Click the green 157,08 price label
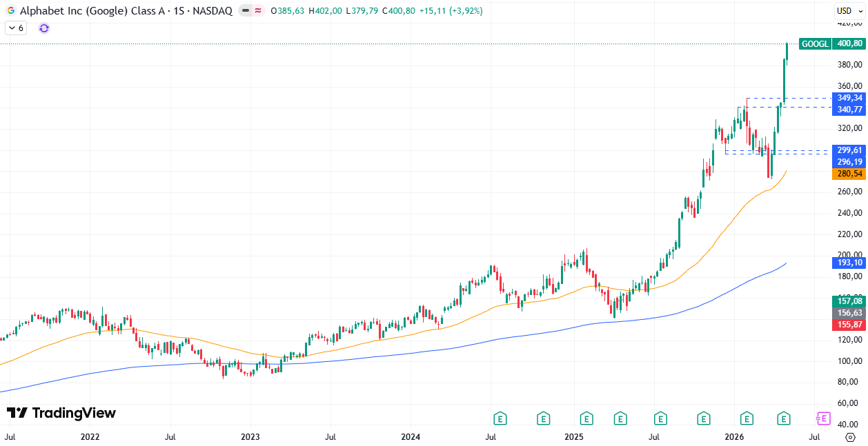Screen dimensions: 868x446 click(x=849, y=301)
